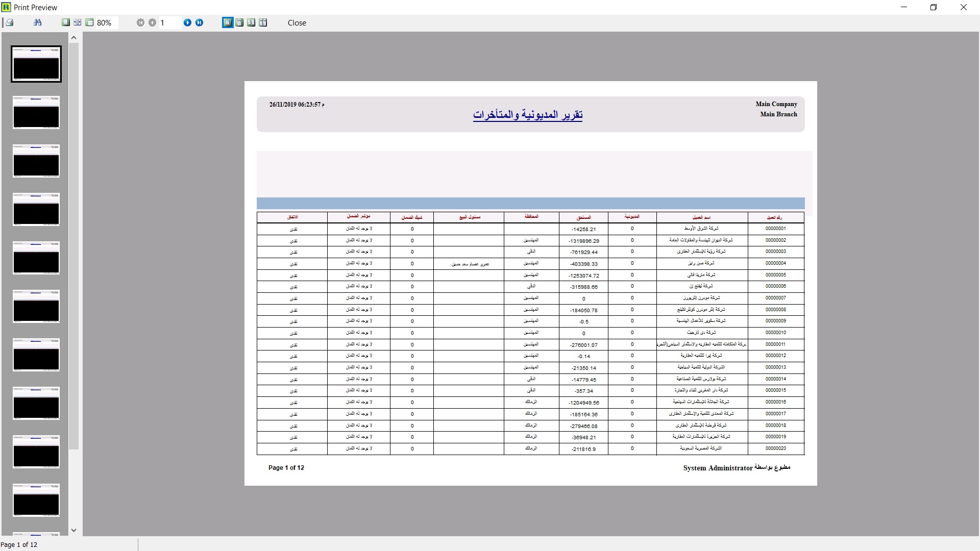Image resolution: width=980 pixels, height=551 pixels.
Task: Select page 4 thumbnail
Action: [36, 209]
